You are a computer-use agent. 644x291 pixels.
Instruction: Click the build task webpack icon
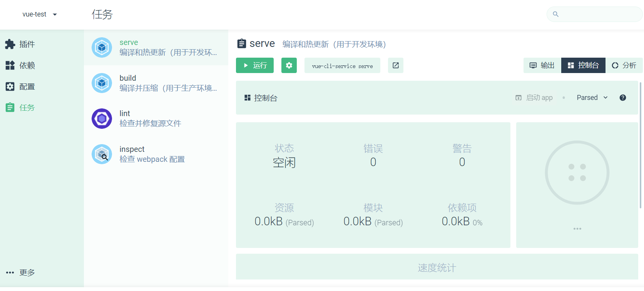pyautogui.click(x=102, y=83)
